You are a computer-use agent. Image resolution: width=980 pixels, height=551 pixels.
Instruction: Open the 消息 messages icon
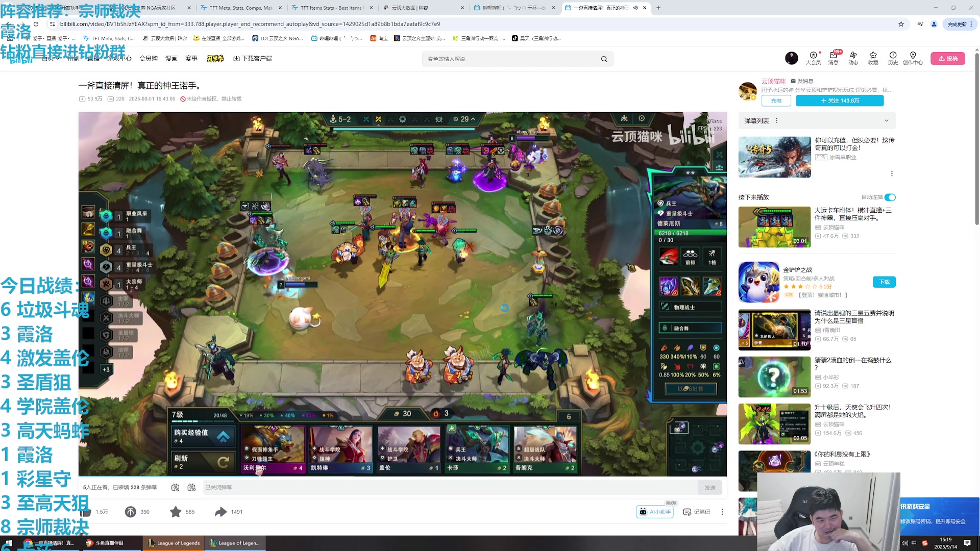pos(833,58)
